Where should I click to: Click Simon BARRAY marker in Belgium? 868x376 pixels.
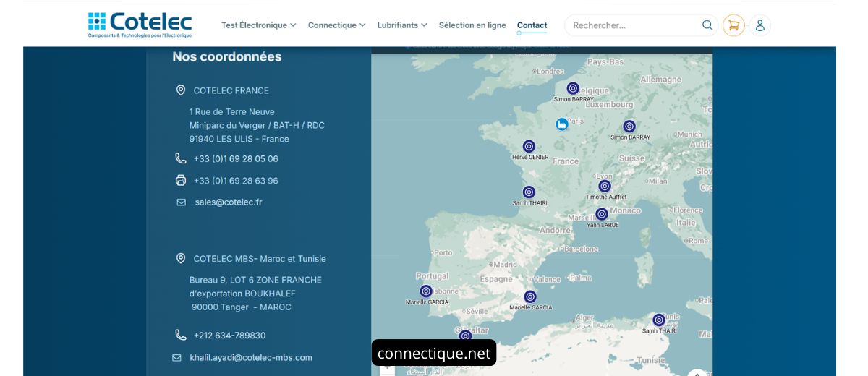[x=573, y=88]
